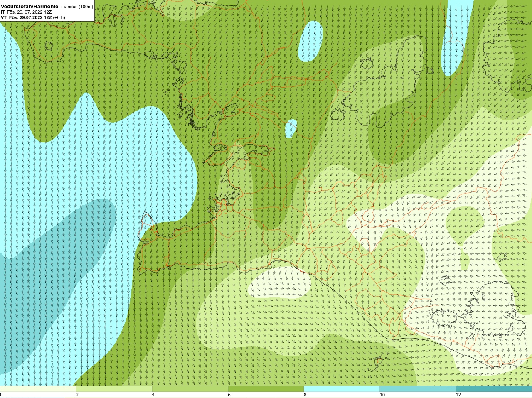Click the medium green legend swatch for 4–6
Viewport: 532px width, 398px height.
(x=190, y=389)
